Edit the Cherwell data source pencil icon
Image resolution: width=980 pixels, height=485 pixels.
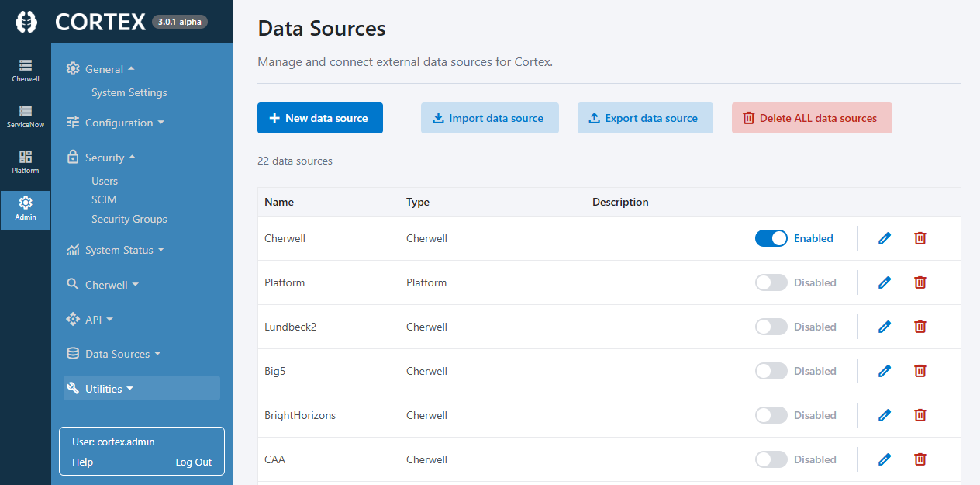tap(885, 238)
